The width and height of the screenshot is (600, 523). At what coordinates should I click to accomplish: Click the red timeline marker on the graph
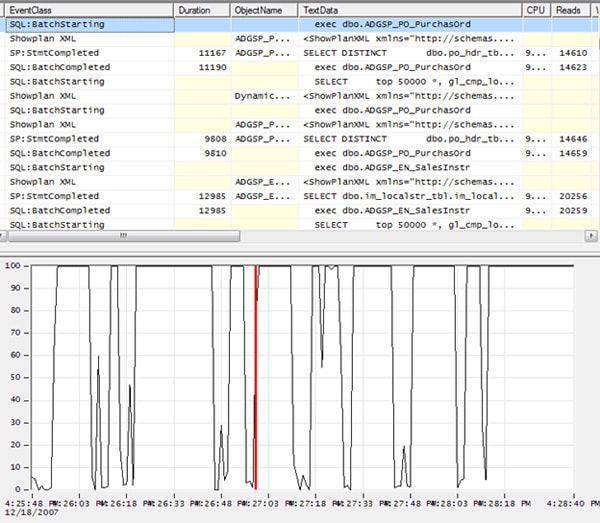(256, 377)
